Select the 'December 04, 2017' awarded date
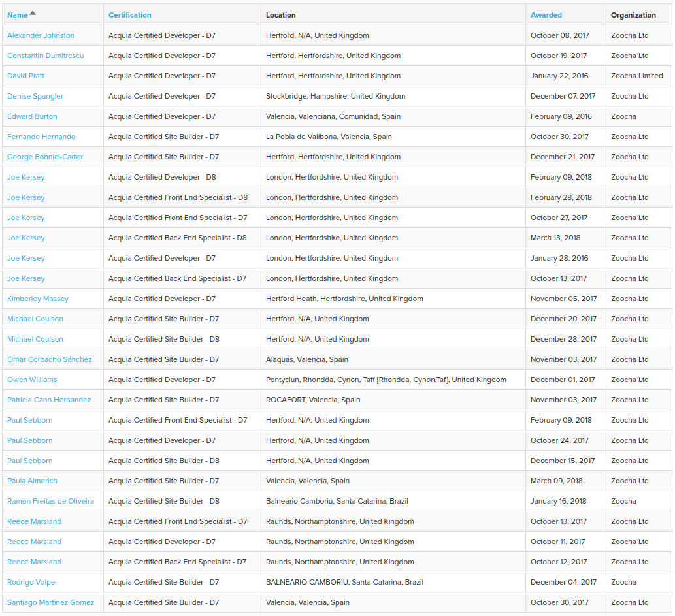This screenshot has height=616, width=675. tap(563, 581)
